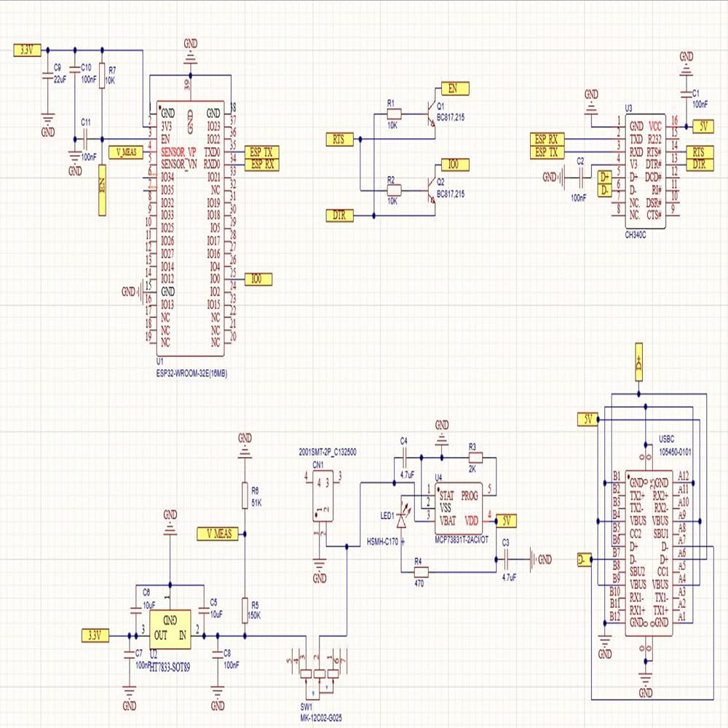This screenshot has width=728, height=728.
Task: Select the ESP32-WROOM-32E module symbol U1
Action: pyautogui.click(x=190, y=229)
